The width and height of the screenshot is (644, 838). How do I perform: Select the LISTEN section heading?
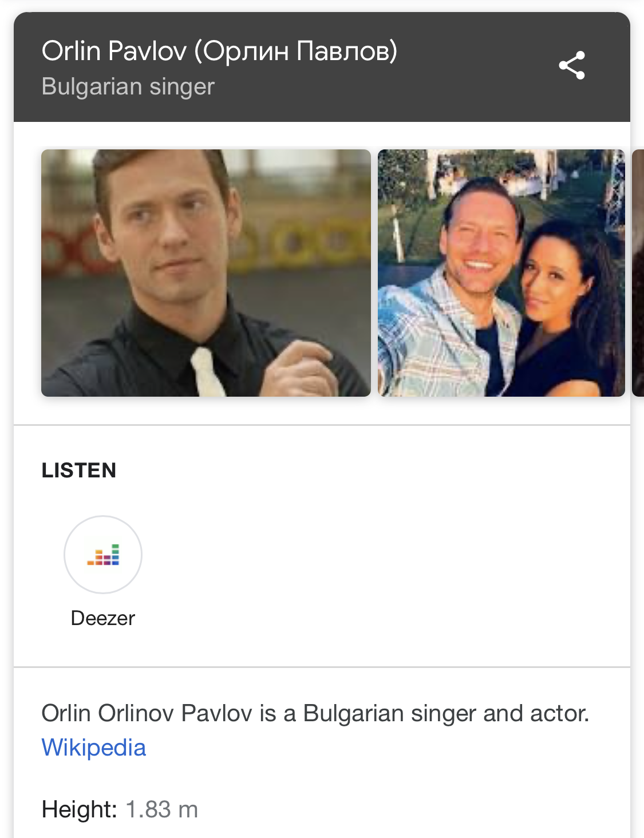click(x=79, y=471)
